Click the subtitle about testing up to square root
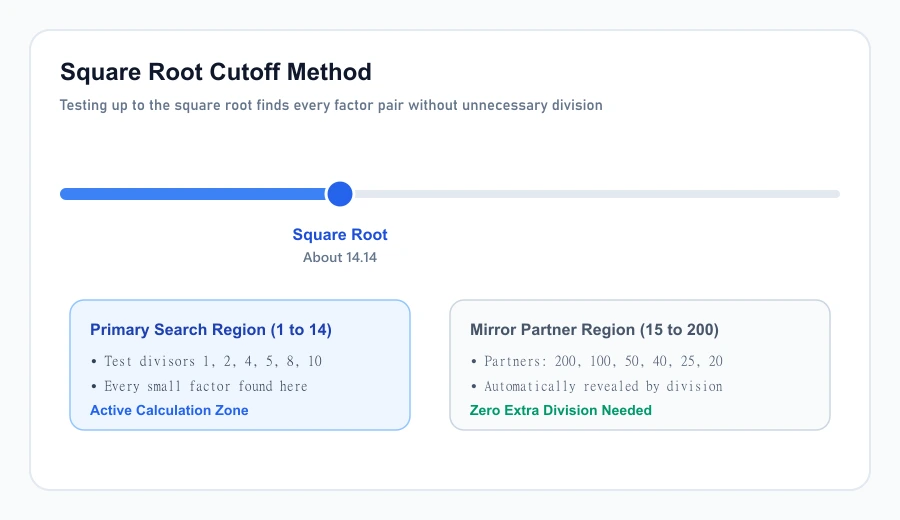This screenshot has width=900, height=520. [331, 105]
